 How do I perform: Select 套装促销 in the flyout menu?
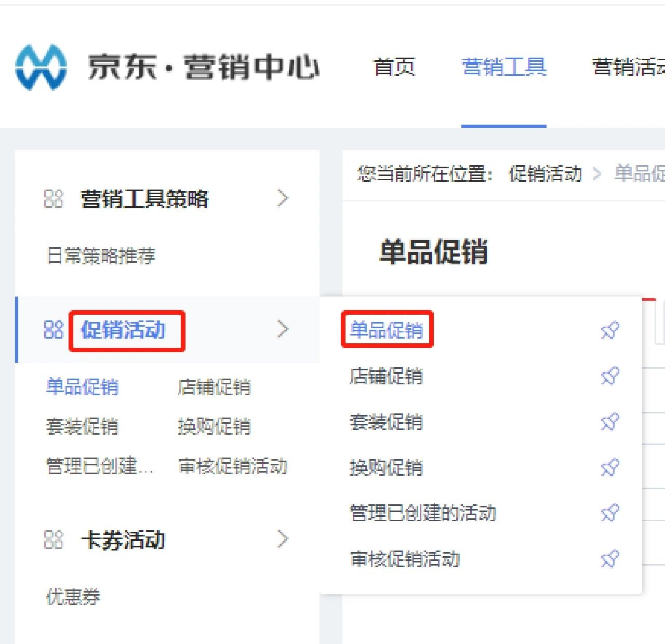click(387, 422)
